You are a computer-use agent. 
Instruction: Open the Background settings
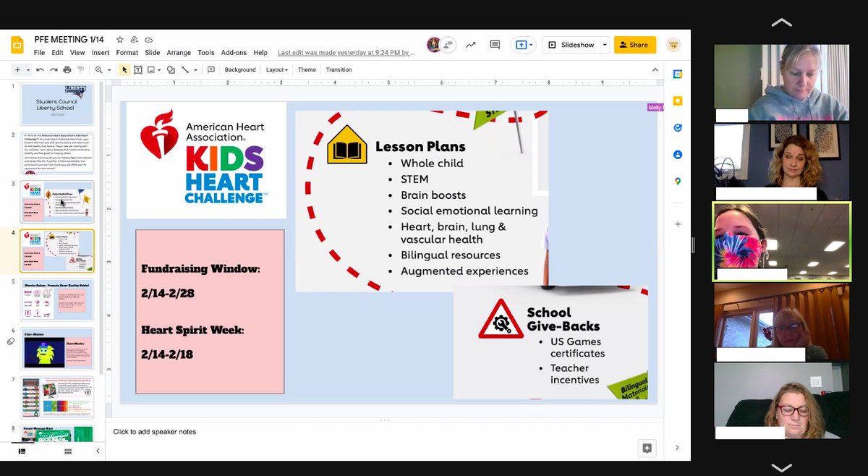pyautogui.click(x=240, y=69)
